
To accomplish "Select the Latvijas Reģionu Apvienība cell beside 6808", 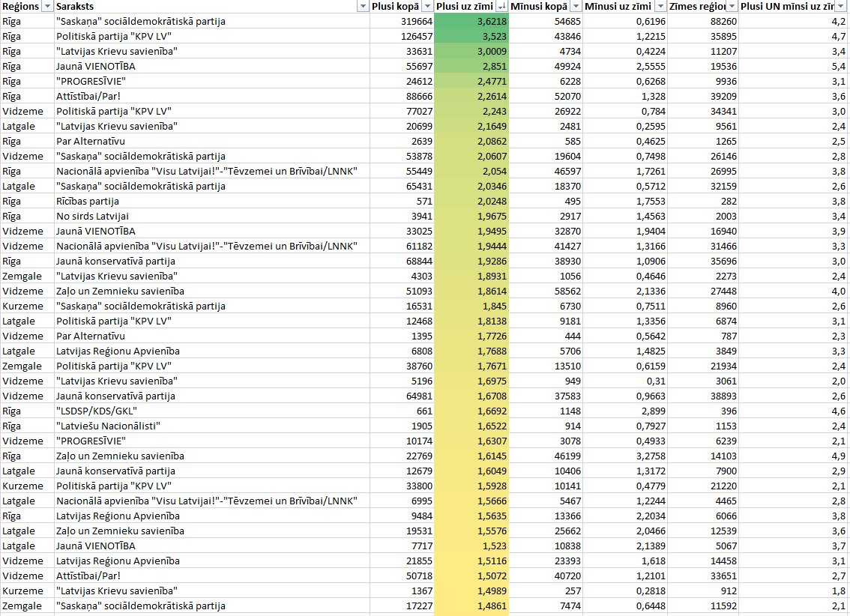I will 212,351.
